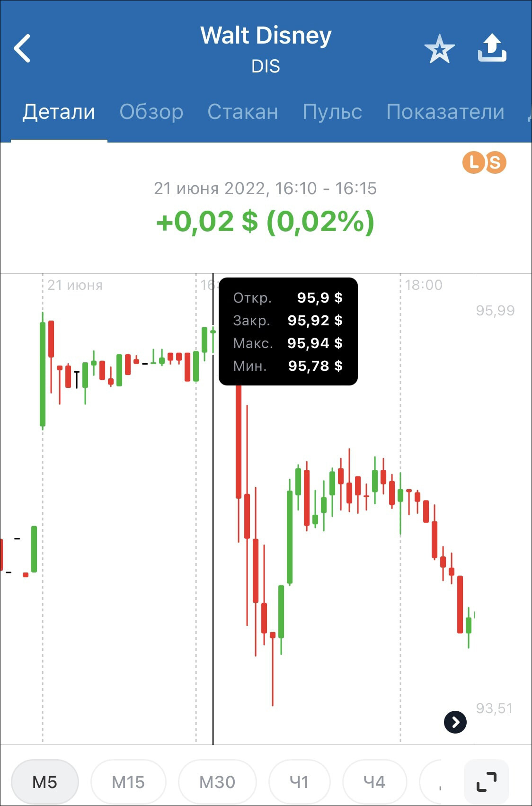Choose the M30 timeframe
This screenshot has width=532, height=806.
tap(217, 782)
